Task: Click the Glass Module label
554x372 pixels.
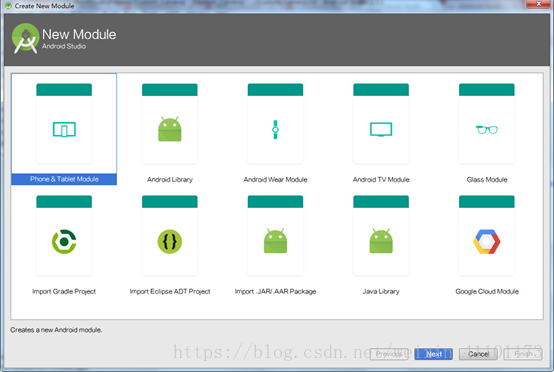Action: pyautogui.click(x=487, y=179)
